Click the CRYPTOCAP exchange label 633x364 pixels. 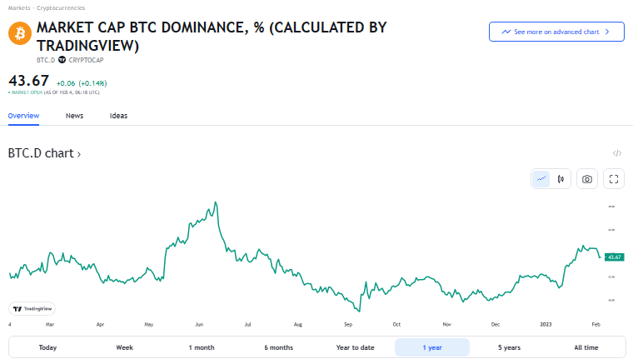pos(86,60)
